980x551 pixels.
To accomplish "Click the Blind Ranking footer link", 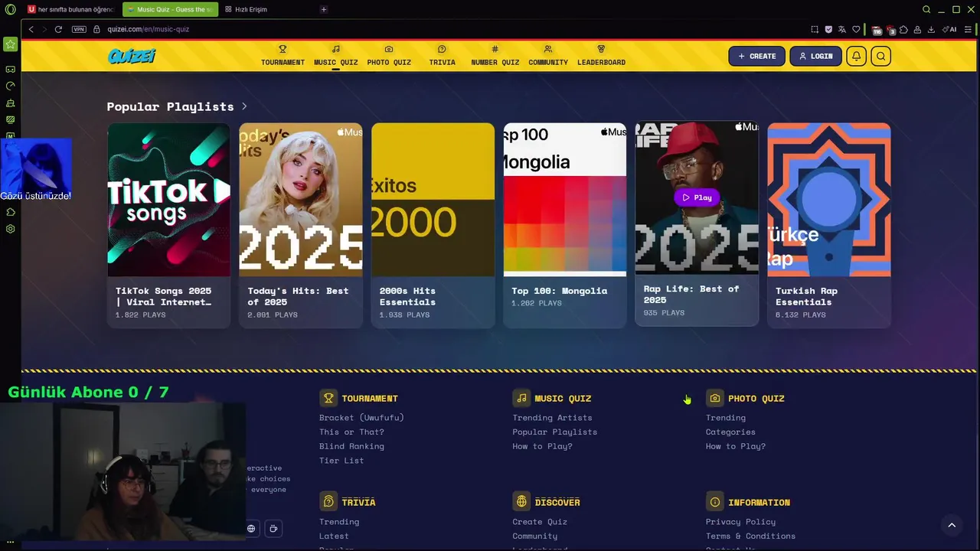I will [351, 446].
